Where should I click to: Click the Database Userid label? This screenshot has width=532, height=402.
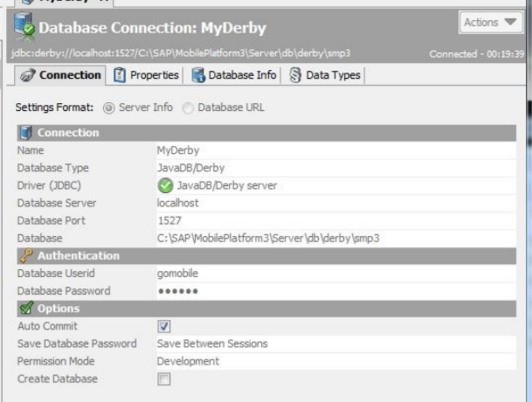[x=56, y=274]
